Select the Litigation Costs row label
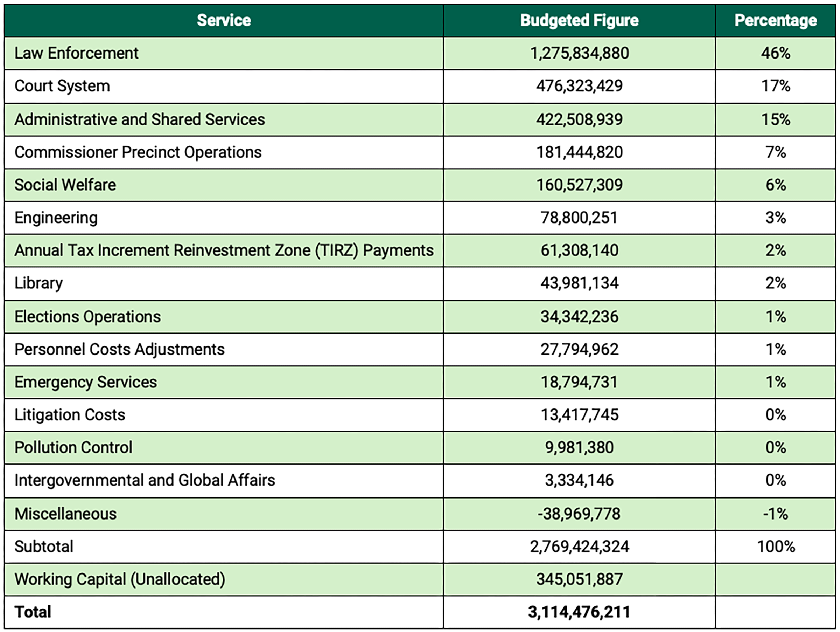The width and height of the screenshot is (840, 632). pos(70,415)
